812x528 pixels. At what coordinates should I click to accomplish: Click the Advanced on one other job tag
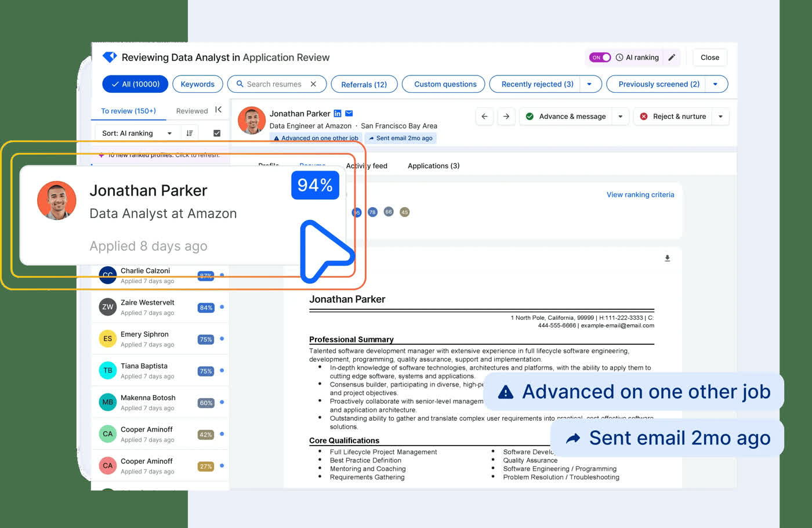click(316, 138)
